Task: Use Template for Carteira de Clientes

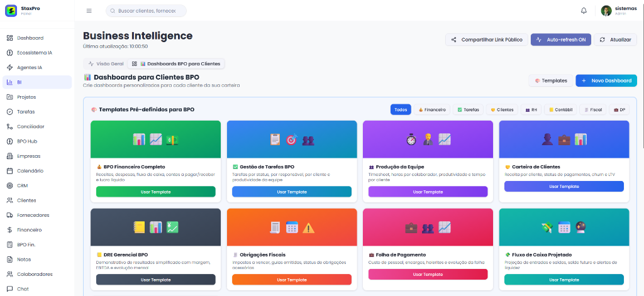Action: pos(564,187)
